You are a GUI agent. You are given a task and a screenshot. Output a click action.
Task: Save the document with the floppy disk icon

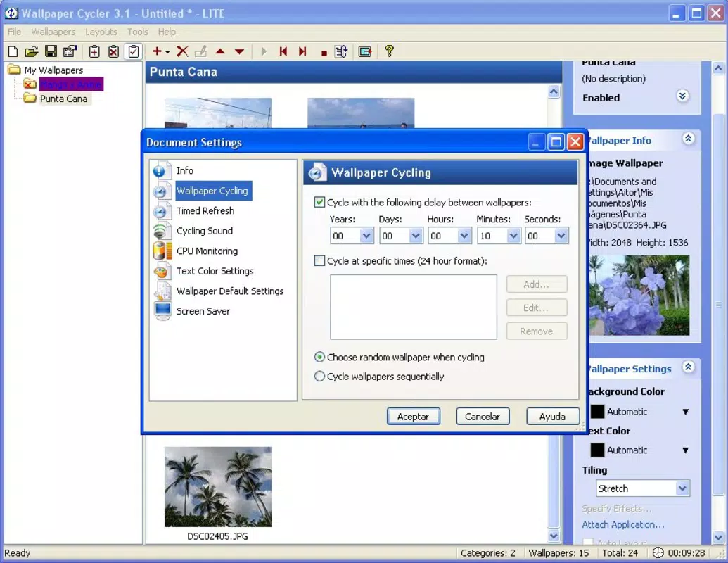coord(51,51)
